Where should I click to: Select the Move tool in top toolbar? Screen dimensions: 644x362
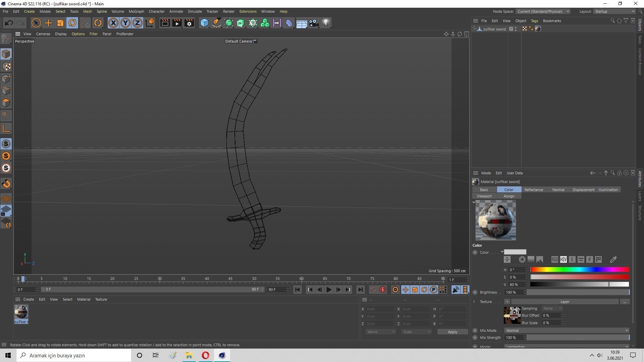pos(48,23)
